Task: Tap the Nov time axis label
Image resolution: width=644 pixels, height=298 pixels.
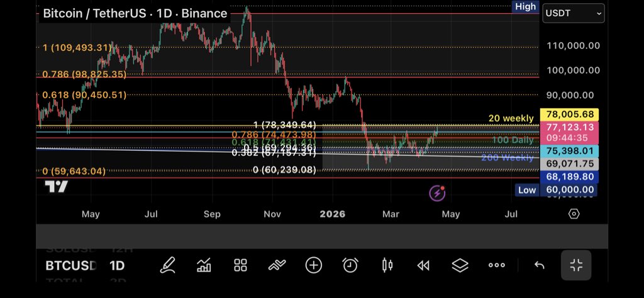Action: coord(272,214)
